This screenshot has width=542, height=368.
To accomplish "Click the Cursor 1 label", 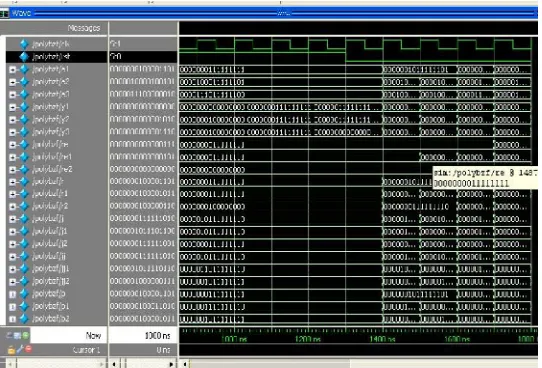I will tap(86, 350).
